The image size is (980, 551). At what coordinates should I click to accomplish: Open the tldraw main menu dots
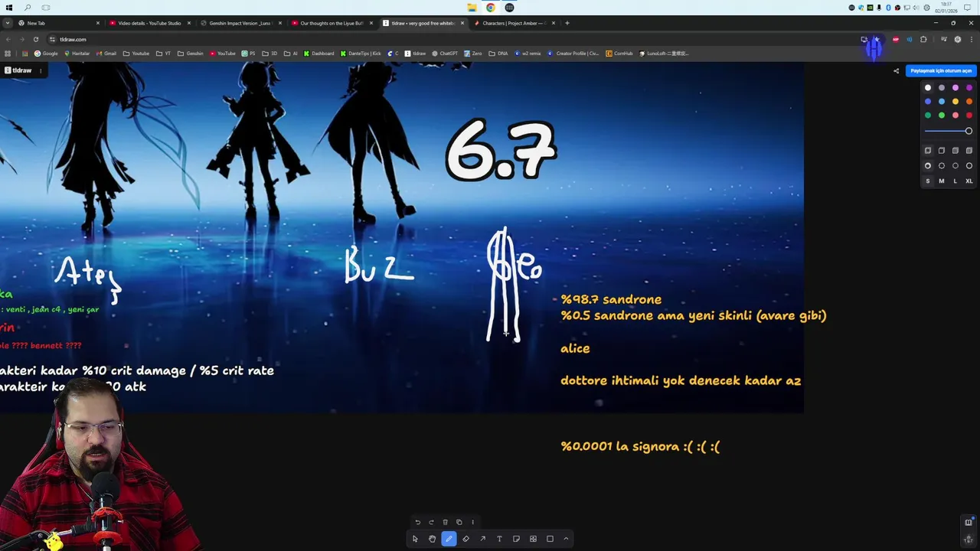click(41, 70)
